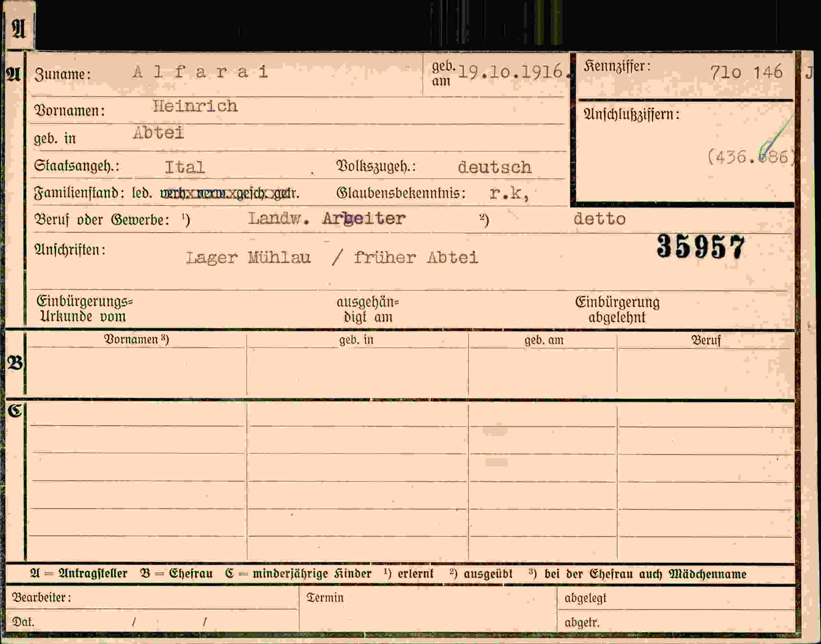Viewport: 821px width, 644px height.
Task: Select the typed surname "Alfarai"
Action: 201,72
